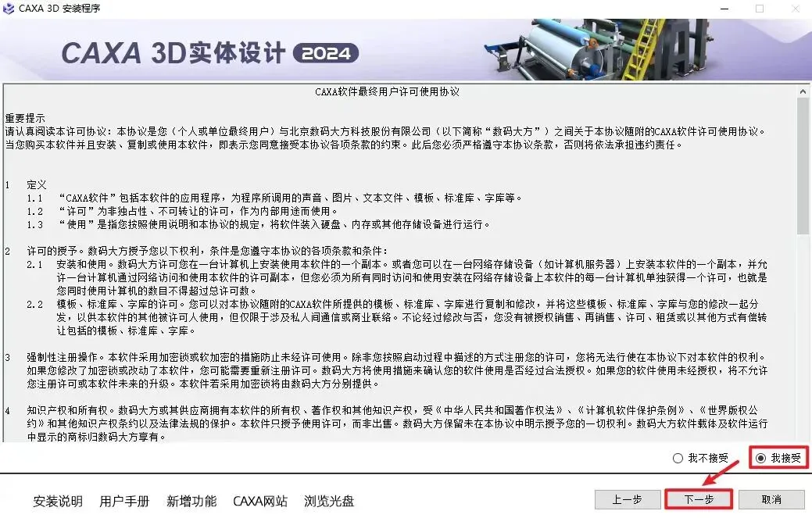Open the 浏览光盘 link

[329, 501]
